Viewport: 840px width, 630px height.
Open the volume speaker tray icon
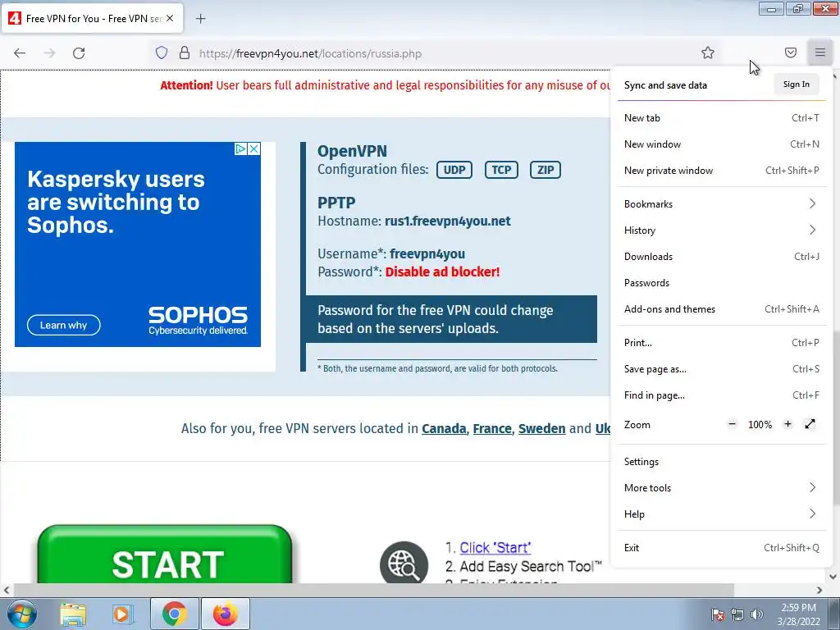pos(756,614)
